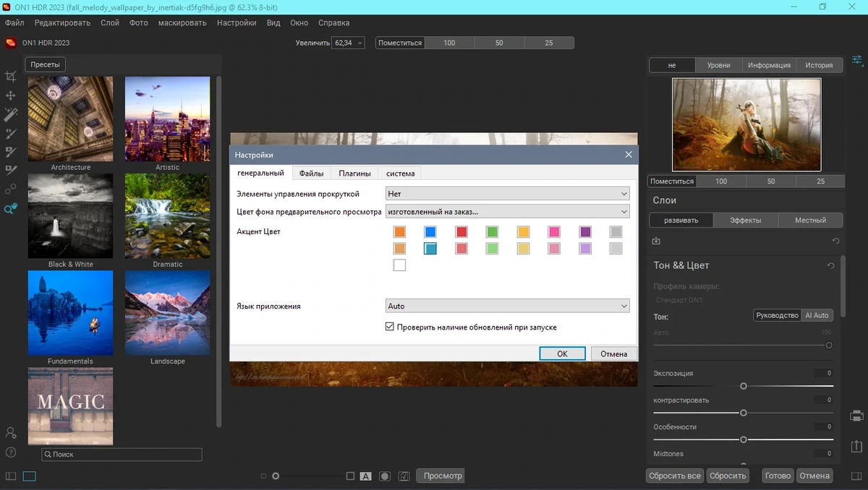The width and height of the screenshot is (868, 490).
Task: Open Элементы управления прокруткой dropdown
Action: pos(507,194)
